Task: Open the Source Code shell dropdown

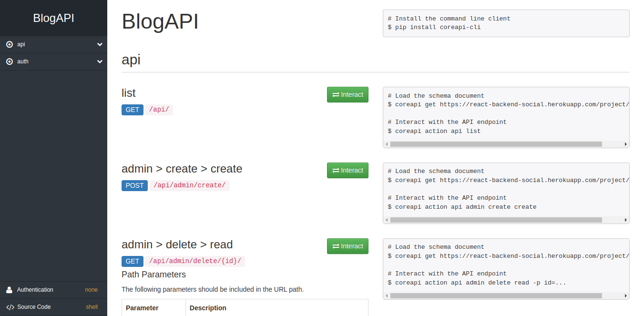Action: tap(92, 307)
